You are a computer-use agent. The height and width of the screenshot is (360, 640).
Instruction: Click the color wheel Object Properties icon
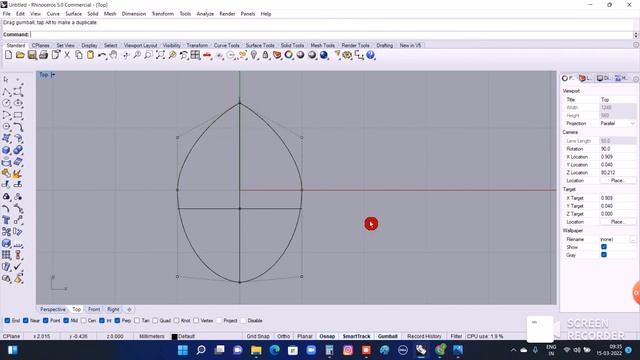tap(289, 55)
